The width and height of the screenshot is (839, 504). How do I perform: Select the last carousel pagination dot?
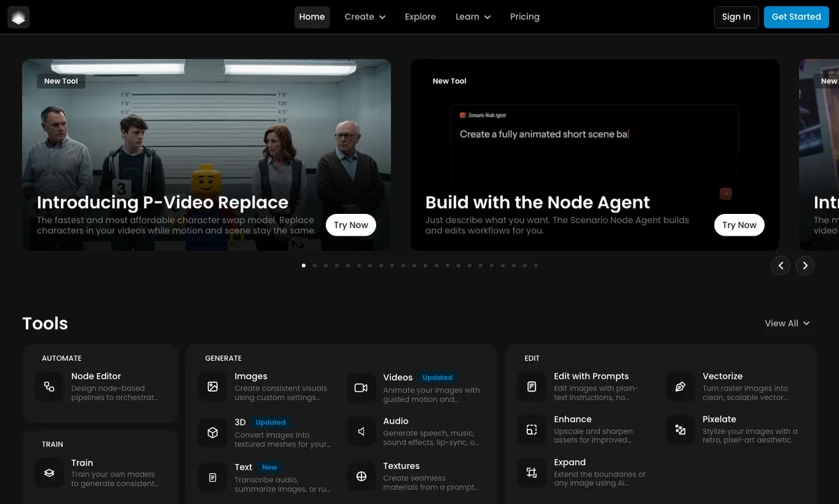[x=536, y=266]
